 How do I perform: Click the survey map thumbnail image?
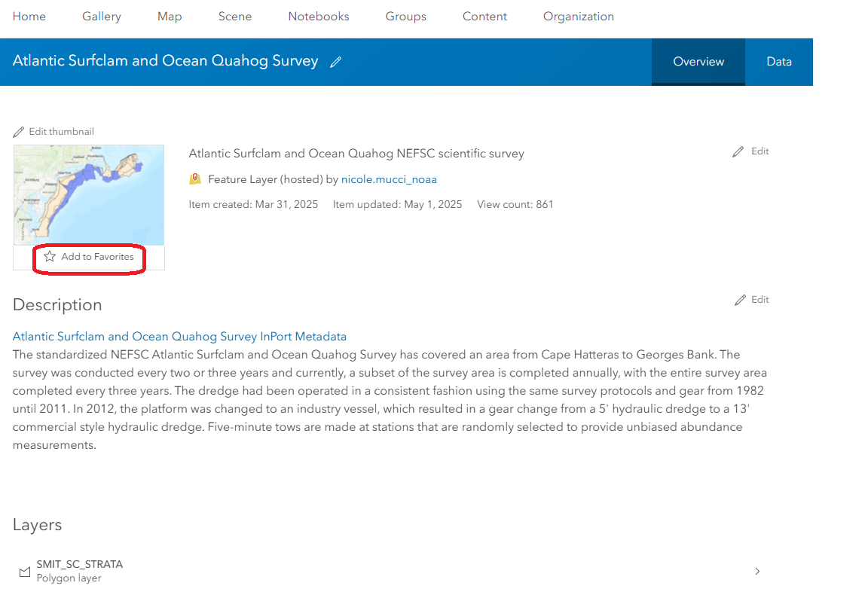(89, 195)
